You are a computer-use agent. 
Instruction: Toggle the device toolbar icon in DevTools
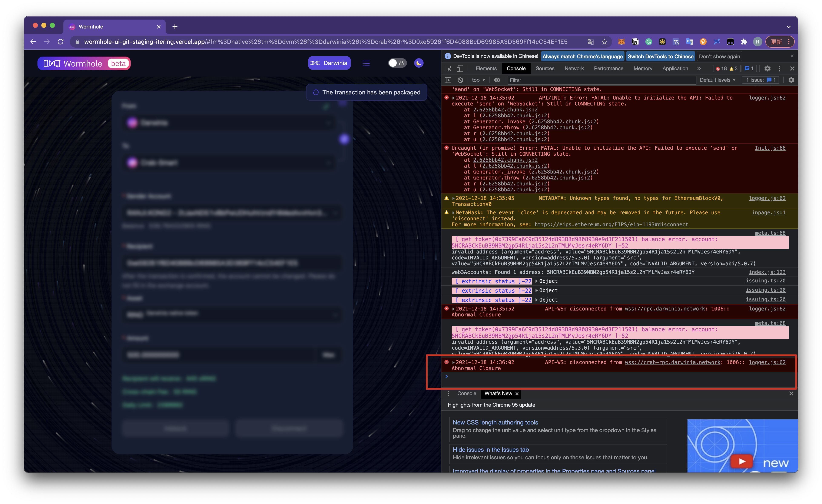(x=460, y=69)
